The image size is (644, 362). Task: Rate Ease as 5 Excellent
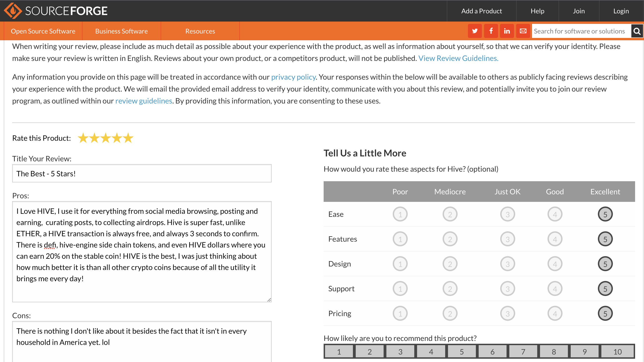point(605,214)
